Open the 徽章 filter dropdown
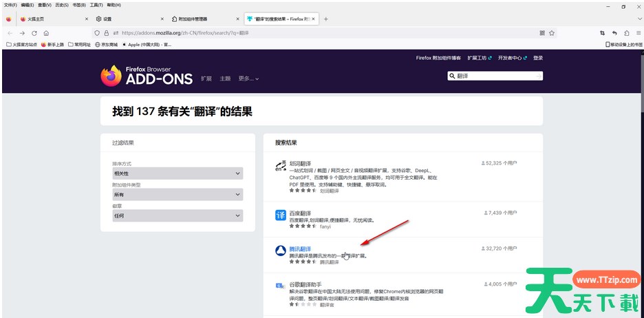Image resolution: width=644 pixels, height=318 pixels. point(178,215)
